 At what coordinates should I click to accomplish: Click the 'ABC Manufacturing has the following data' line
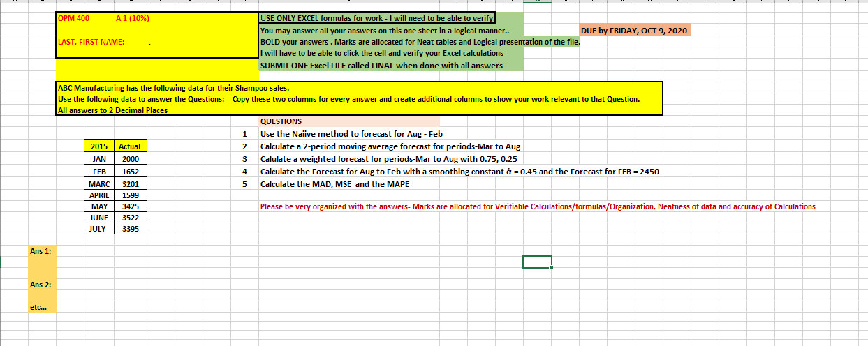172,88
